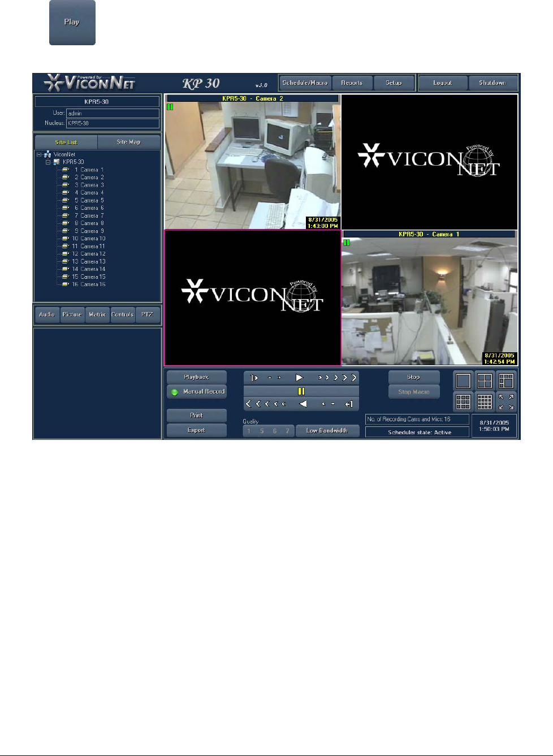Collapse the KPR5-30 tree node

tap(48, 162)
